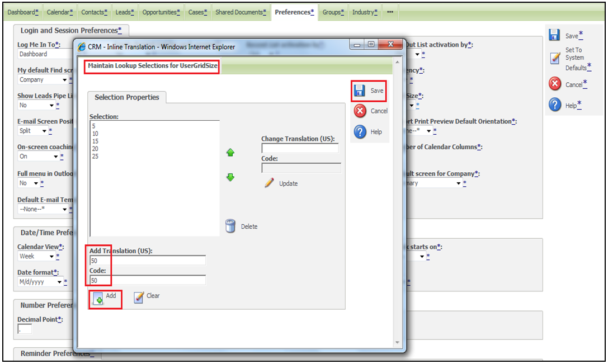Open the Shared Documents tab

[x=241, y=12]
